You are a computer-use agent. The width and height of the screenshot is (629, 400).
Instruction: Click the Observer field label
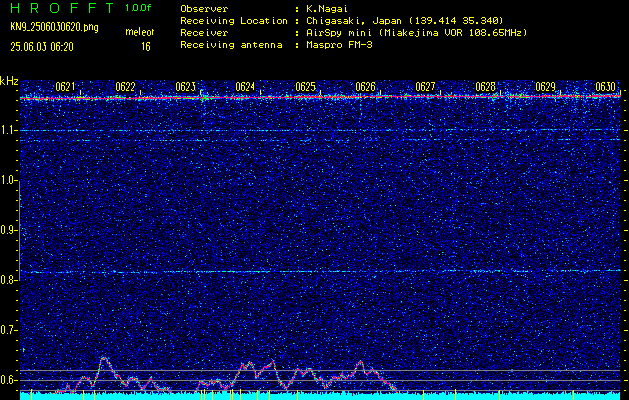204,9
